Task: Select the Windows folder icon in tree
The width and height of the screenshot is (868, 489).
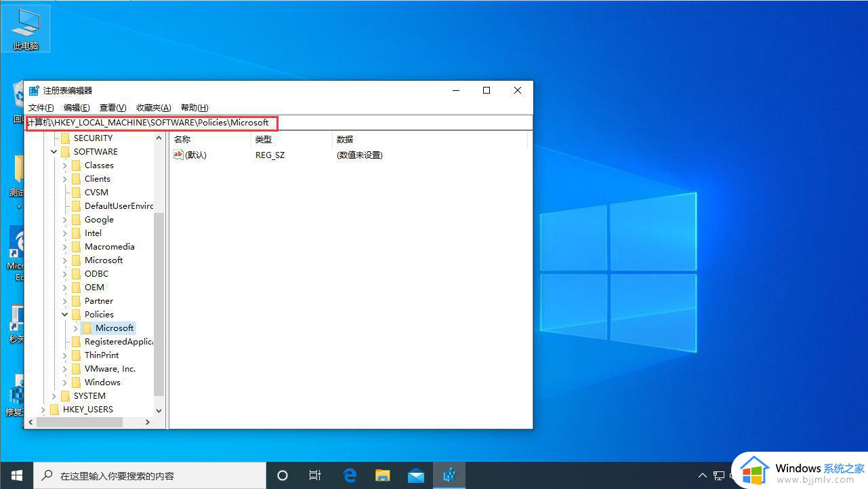Action: pyautogui.click(x=76, y=383)
